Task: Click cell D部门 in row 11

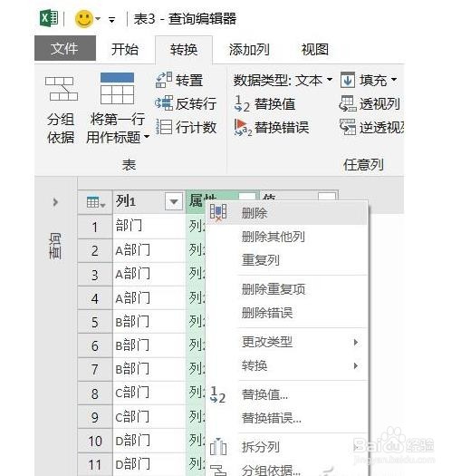Action: 149,464
